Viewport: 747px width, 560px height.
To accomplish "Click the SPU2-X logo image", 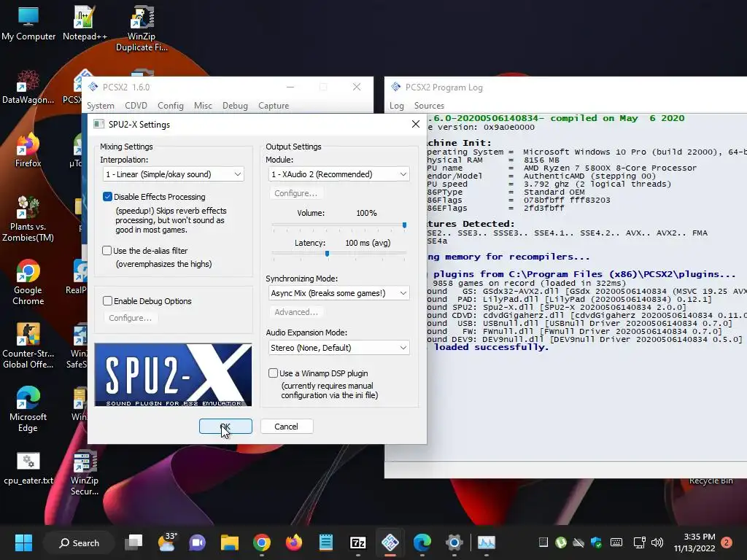I will click(173, 375).
